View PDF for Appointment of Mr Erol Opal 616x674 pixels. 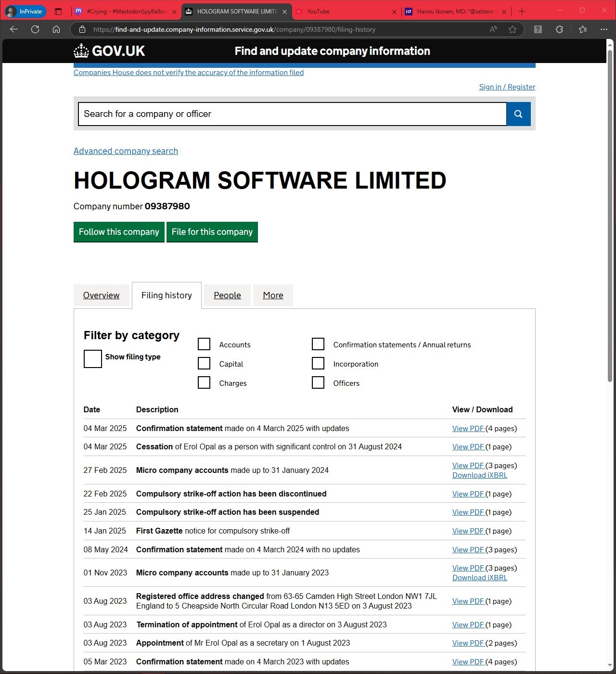click(468, 643)
